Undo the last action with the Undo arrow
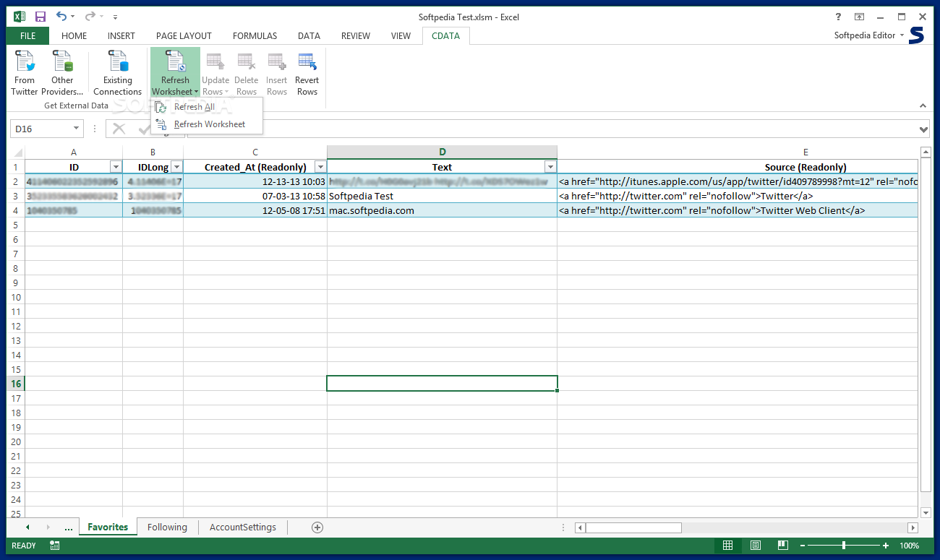Viewport: 940px width, 560px height. 61,17
